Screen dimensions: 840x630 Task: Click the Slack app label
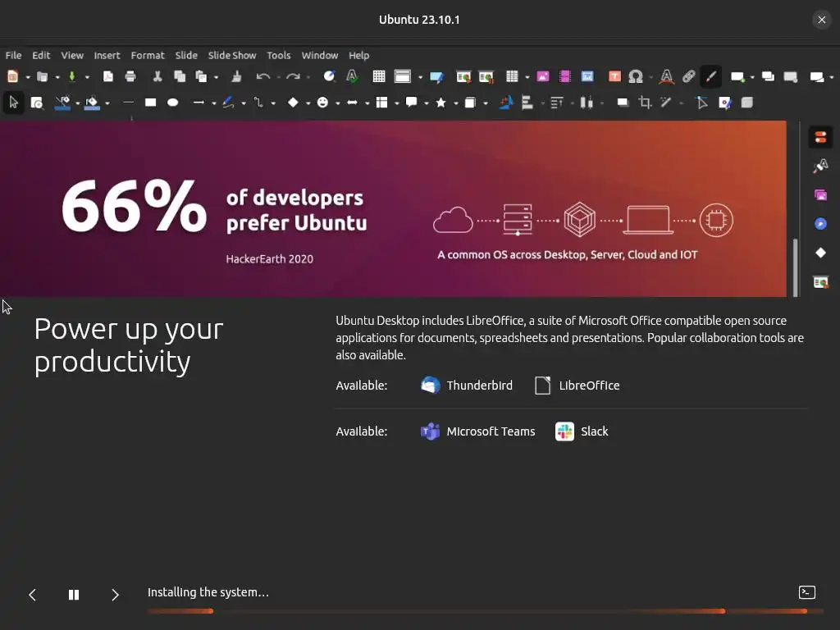[x=595, y=431]
